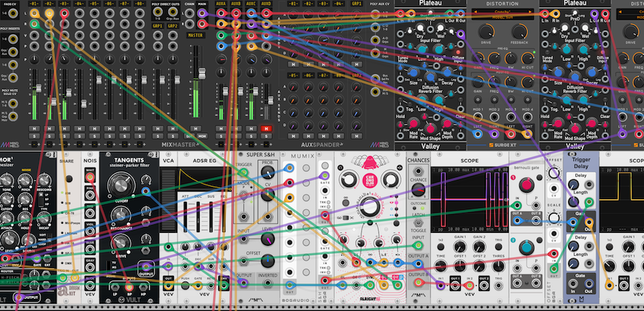644x311 pixels.
Task: Open the Crunchy preset menu
Action: [503, 11]
